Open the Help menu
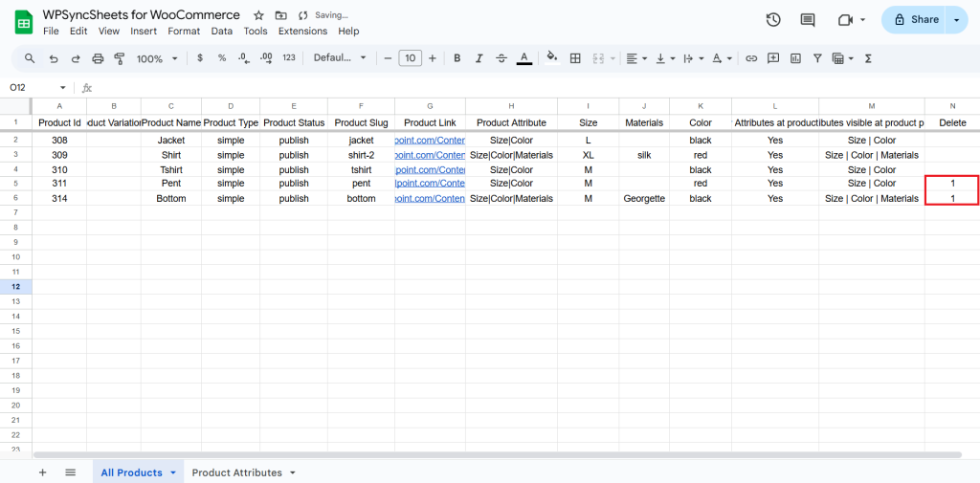The width and height of the screenshot is (980, 483). coord(348,32)
